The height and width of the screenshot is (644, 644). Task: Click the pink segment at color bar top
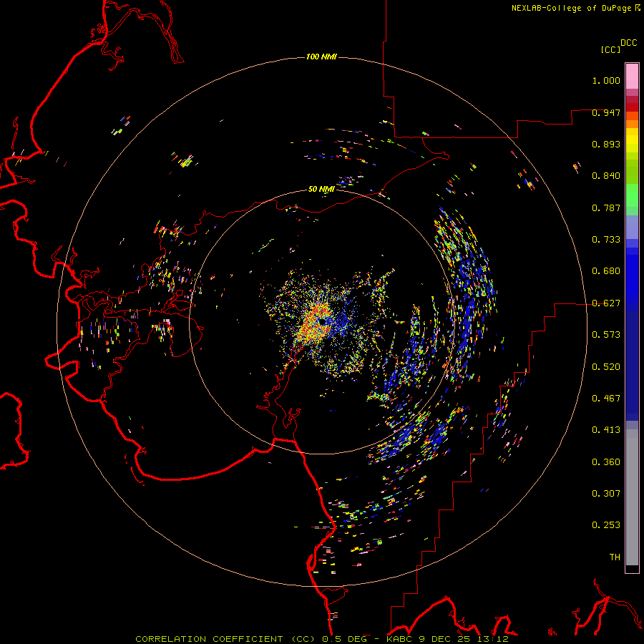(x=632, y=76)
